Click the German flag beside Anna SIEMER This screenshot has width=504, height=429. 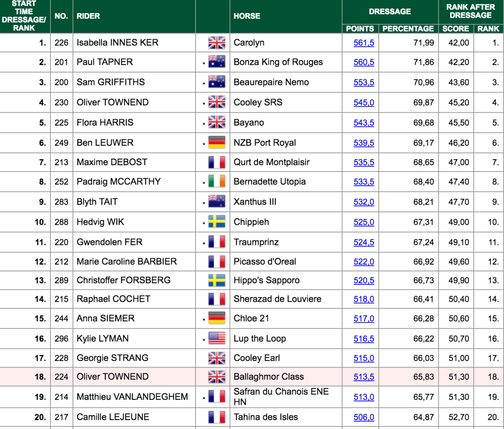217,318
